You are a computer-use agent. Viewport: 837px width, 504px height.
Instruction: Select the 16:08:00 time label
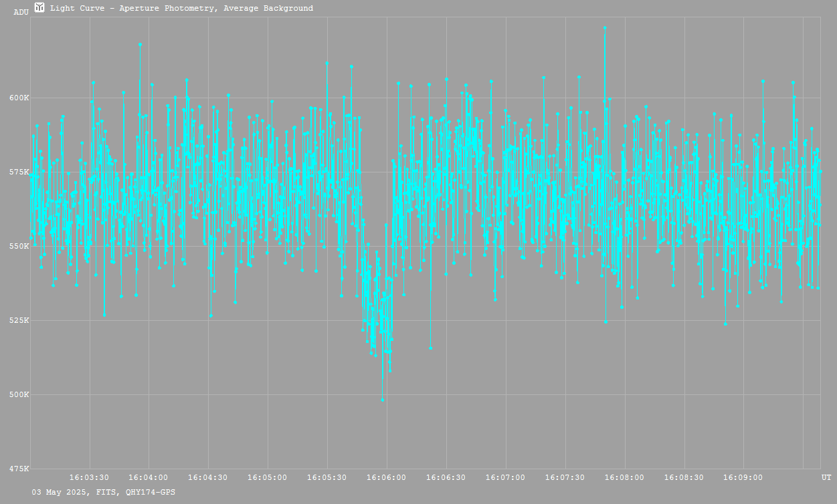[x=625, y=478]
